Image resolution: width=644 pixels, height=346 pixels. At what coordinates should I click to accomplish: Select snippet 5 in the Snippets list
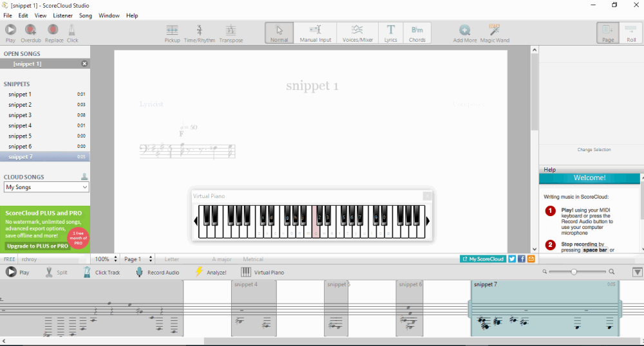tap(45, 136)
